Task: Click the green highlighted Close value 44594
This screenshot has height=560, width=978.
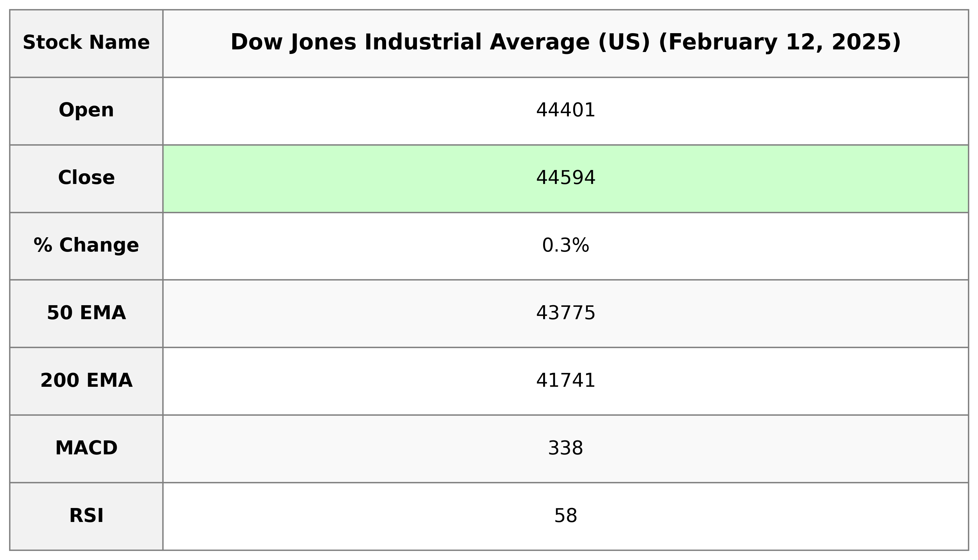Action: (565, 178)
